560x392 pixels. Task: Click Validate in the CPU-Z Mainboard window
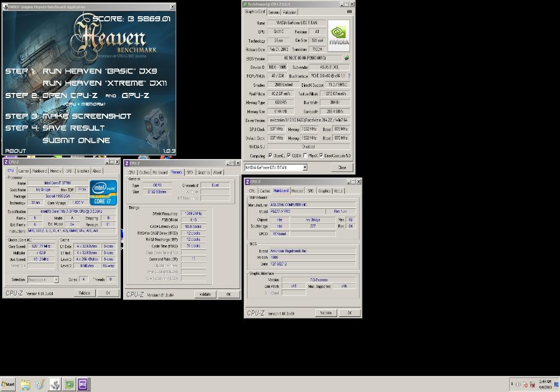coord(326,313)
